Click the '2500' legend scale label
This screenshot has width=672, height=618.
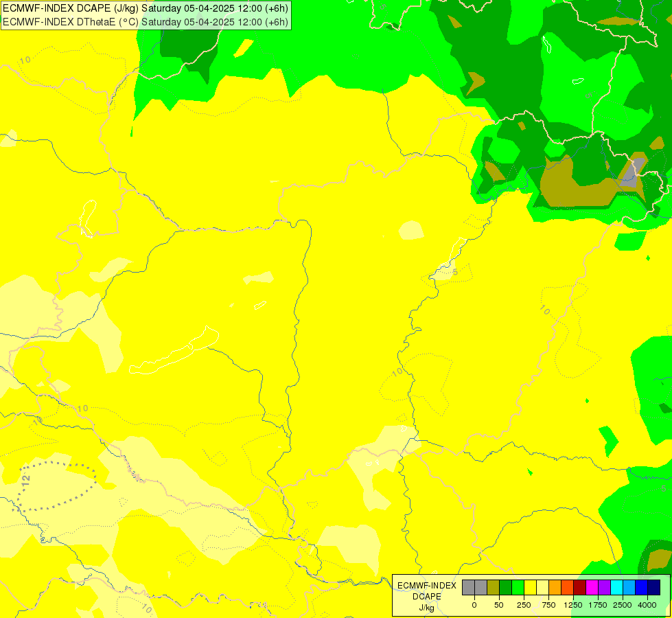[623, 605]
